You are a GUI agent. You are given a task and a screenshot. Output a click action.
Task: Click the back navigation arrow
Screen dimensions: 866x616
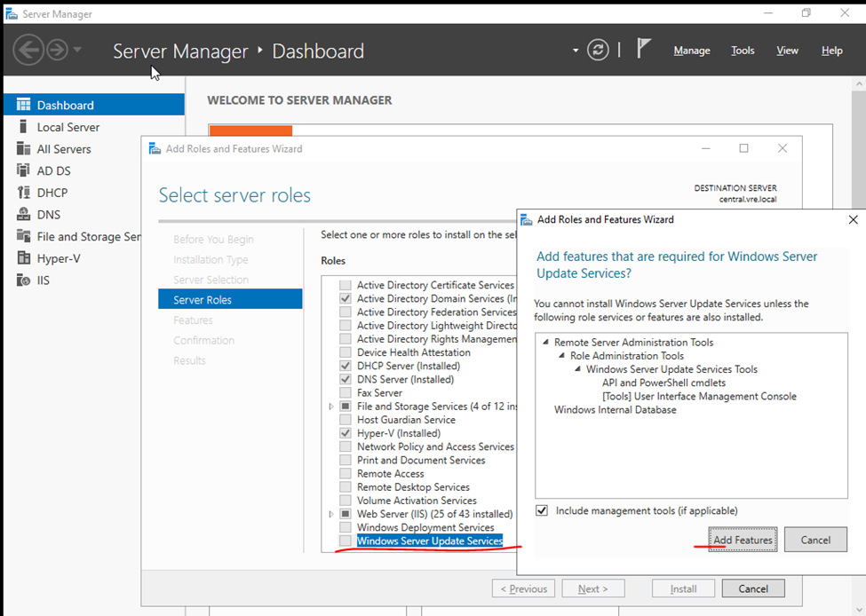[28, 50]
